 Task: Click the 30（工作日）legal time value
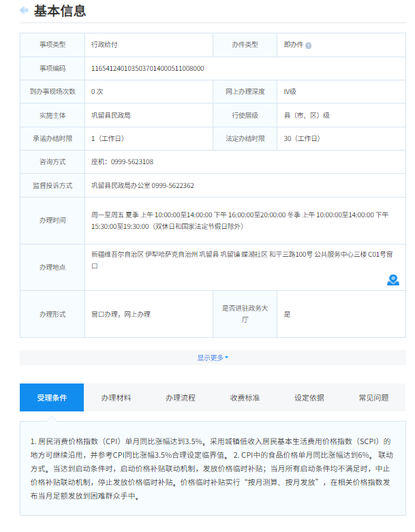pyautogui.click(x=302, y=139)
